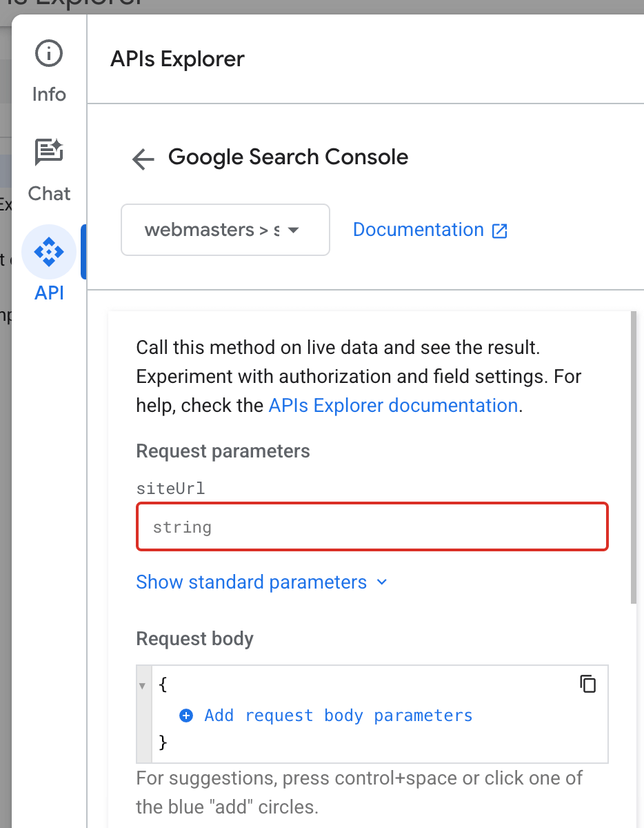Copy the request body using the copy icon

click(587, 683)
